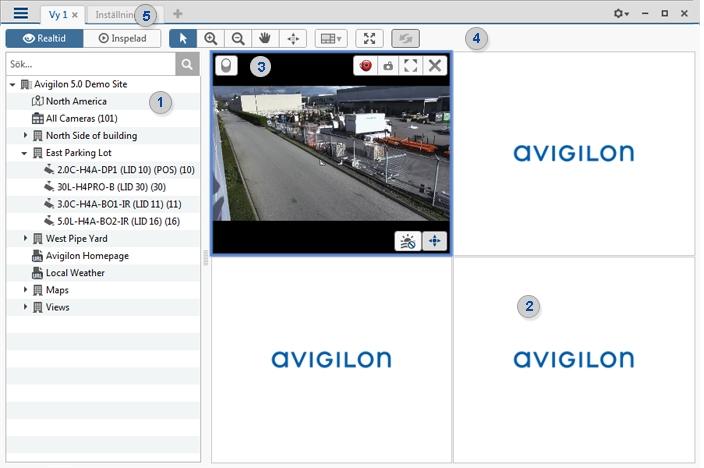Open the view layout dropdown
The image size is (704, 468).
click(331, 39)
